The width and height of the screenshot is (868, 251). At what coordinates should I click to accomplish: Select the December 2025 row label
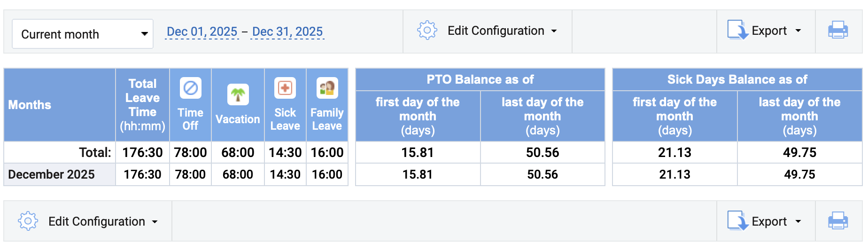point(52,174)
